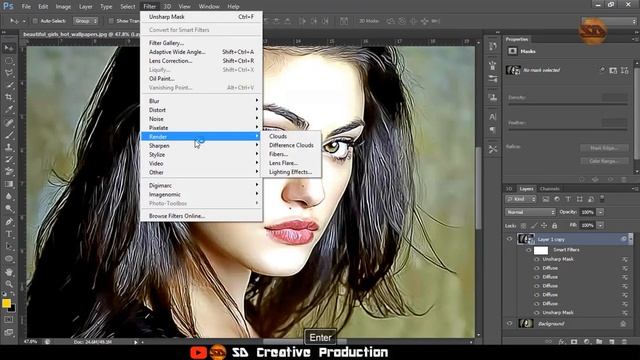Select the Healing Brush tool
The width and height of the screenshot is (640, 360).
pyautogui.click(x=9, y=122)
